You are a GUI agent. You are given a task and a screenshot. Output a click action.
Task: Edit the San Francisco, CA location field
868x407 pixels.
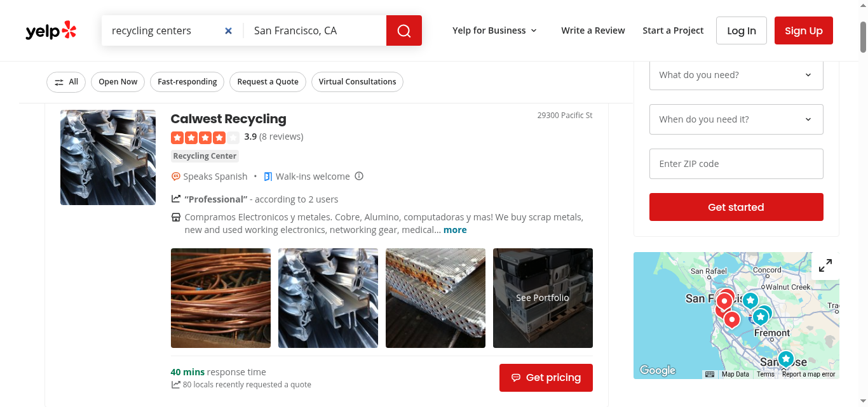tap(315, 30)
